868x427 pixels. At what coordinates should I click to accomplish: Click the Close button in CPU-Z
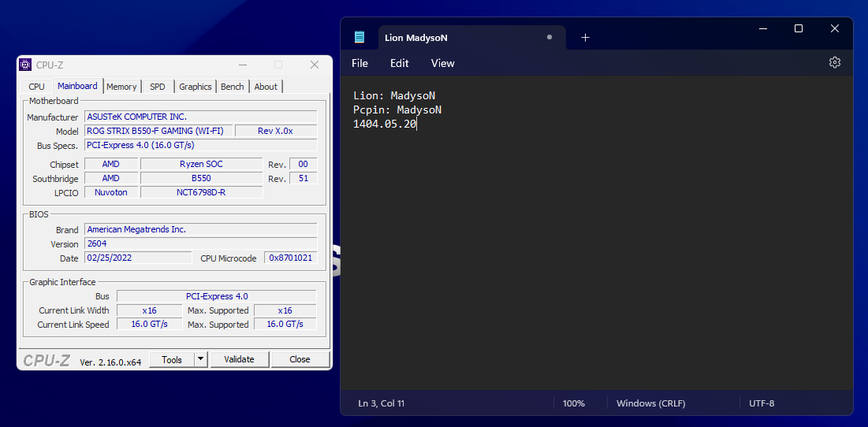300,359
